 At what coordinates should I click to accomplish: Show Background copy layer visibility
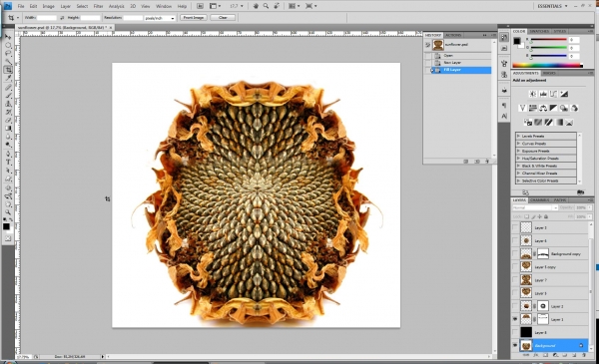[x=515, y=253]
